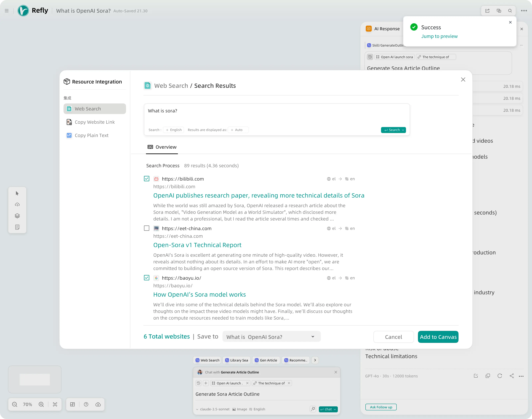Click the Jump to preview link
This screenshot has width=532, height=419.
[x=439, y=36]
